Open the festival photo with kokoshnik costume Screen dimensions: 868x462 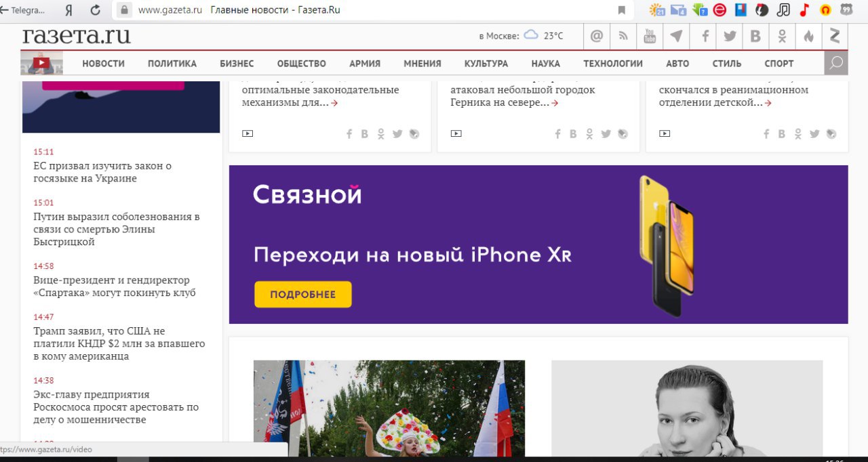pyautogui.click(x=389, y=408)
